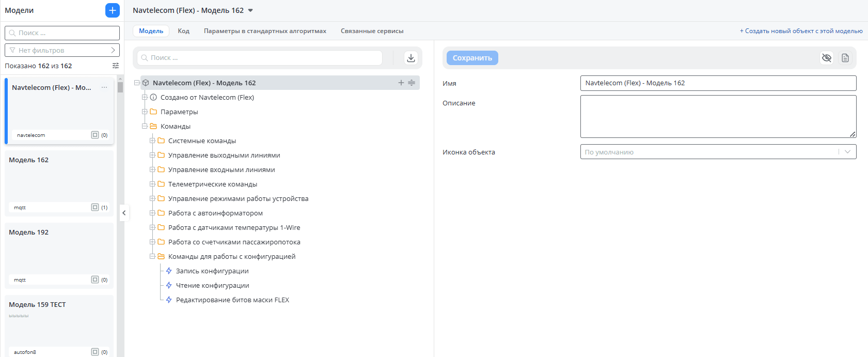Select Модель 159 ТЕСТ card
This screenshot has height=357, width=868.
(59, 326)
